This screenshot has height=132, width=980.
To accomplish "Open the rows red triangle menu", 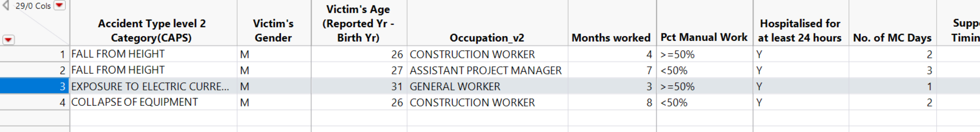I will coord(8,40).
